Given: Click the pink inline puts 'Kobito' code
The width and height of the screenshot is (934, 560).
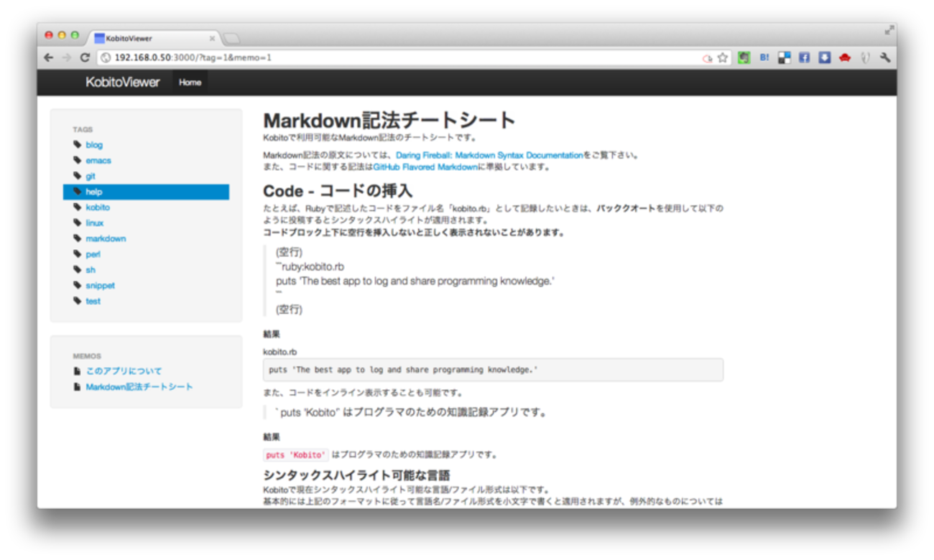Looking at the screenshot, I should coord(297,454).
